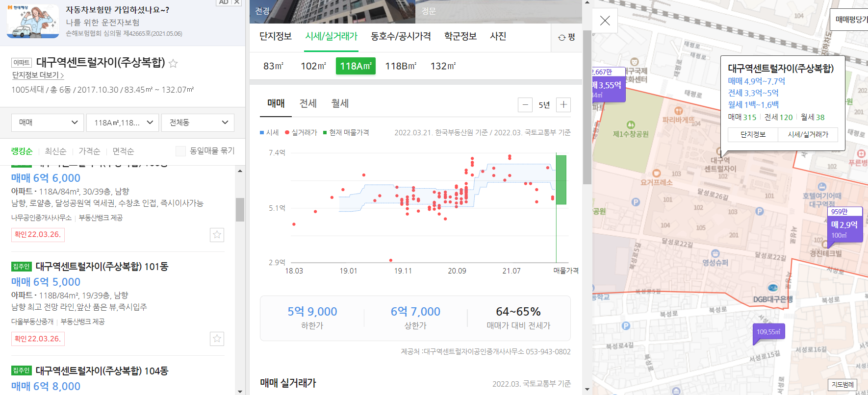Open the 매매 6억 5,000 listing
The width and height of the screenshot is (868, 395).
point(46,282)
